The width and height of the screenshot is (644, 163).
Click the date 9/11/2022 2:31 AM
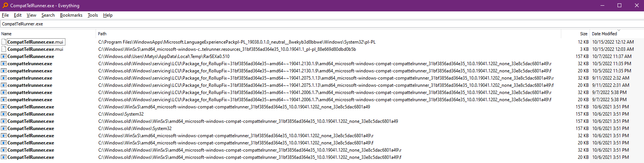tap(611, 85)
